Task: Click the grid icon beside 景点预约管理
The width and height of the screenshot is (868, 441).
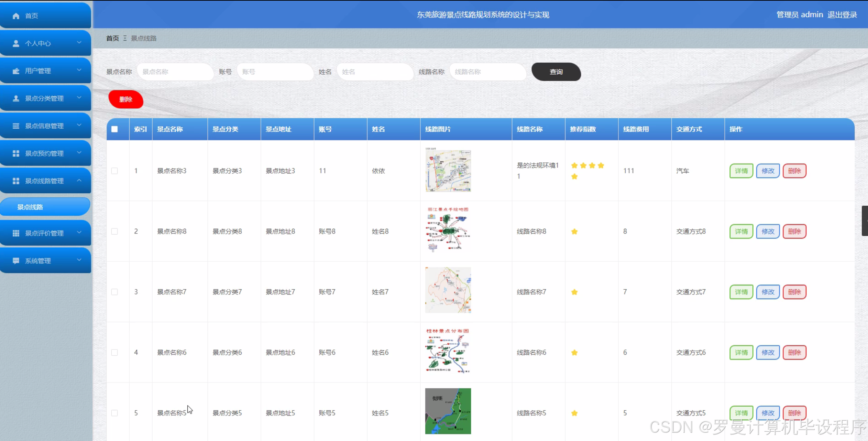Action: tap(16, 153)
